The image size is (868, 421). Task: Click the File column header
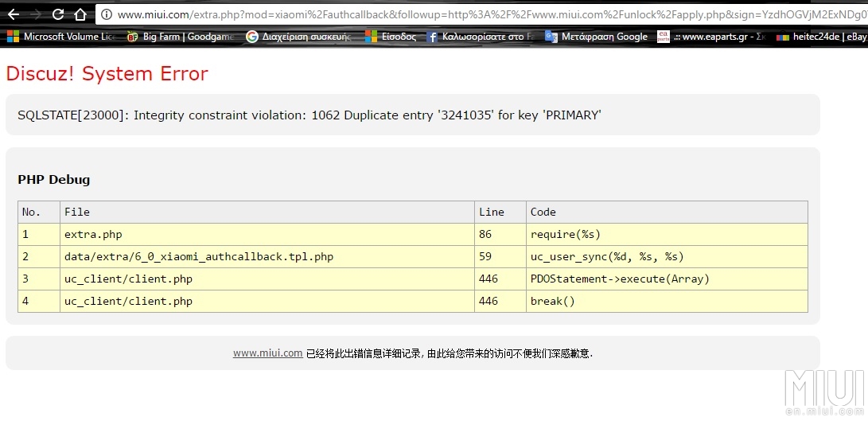click(x=267, y=212)
